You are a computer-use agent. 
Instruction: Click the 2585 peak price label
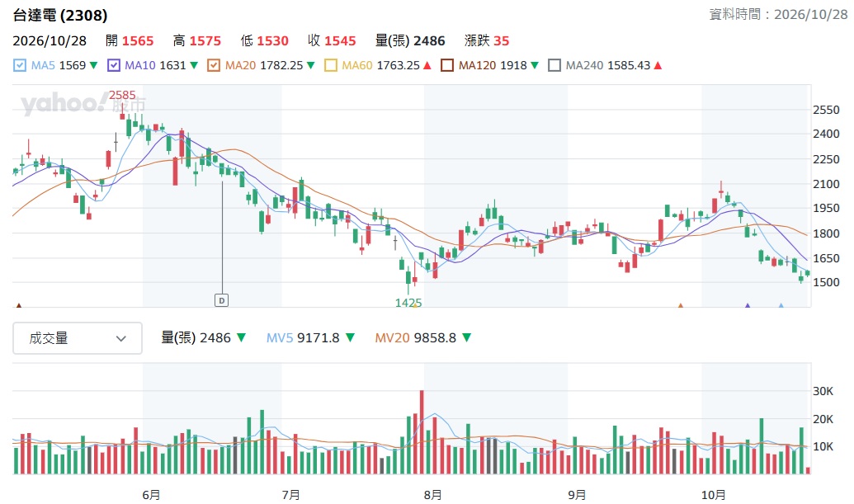[x=122, y=95]
